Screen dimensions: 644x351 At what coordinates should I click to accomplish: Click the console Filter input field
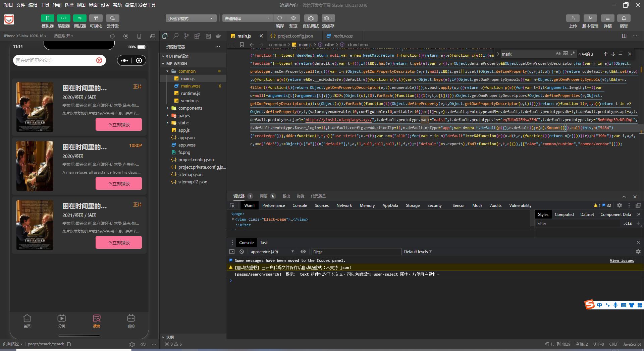click(356, 252)
